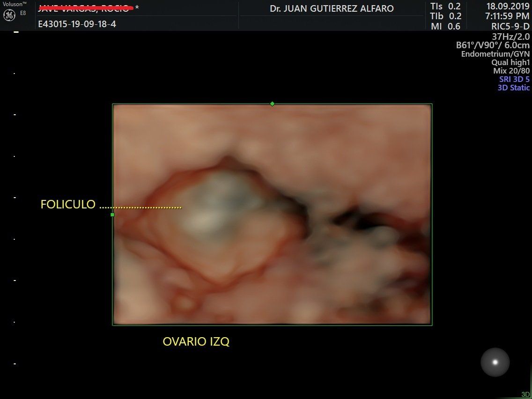This screenshot has width=532, height=399.
Task: Select the FOLICULO annotation label
Action: pos(68,205)
